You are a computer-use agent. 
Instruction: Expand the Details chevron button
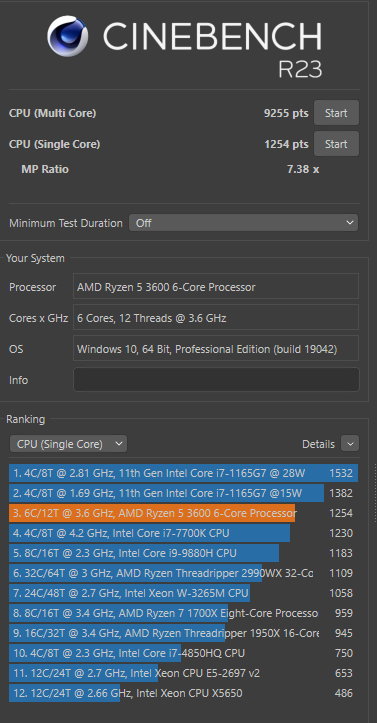[350, 444]
